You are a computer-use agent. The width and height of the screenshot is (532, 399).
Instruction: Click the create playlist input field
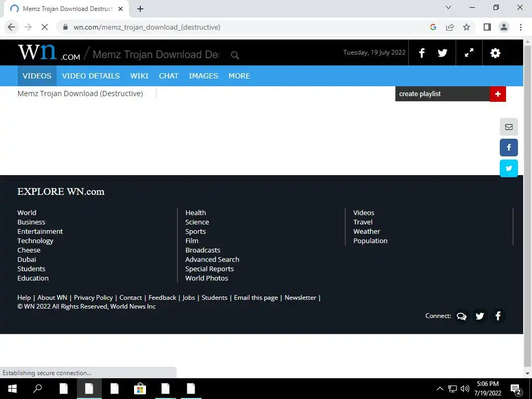tap(443, 94)
